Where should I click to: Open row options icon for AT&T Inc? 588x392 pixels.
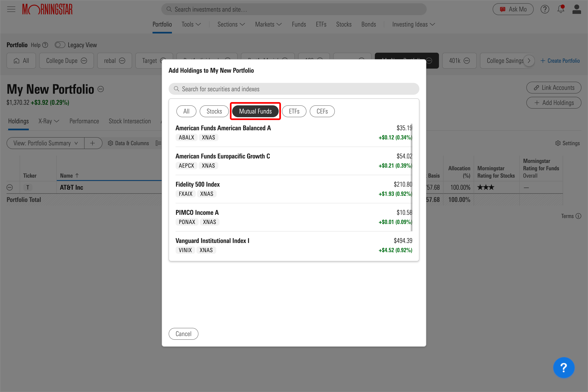click(x=10, y=187)
